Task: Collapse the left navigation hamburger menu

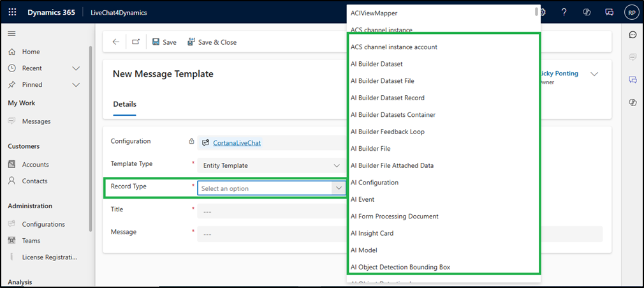Action: click(11, 33)
